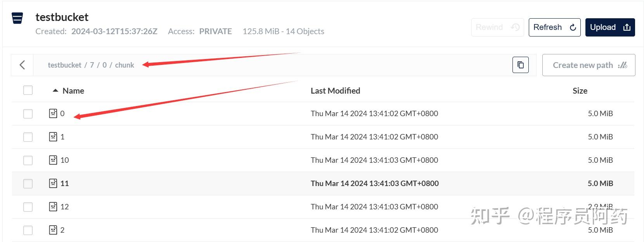Sort objects by Size column header
The width and height of the screenshot is (644, 242).
pos(580,91)
